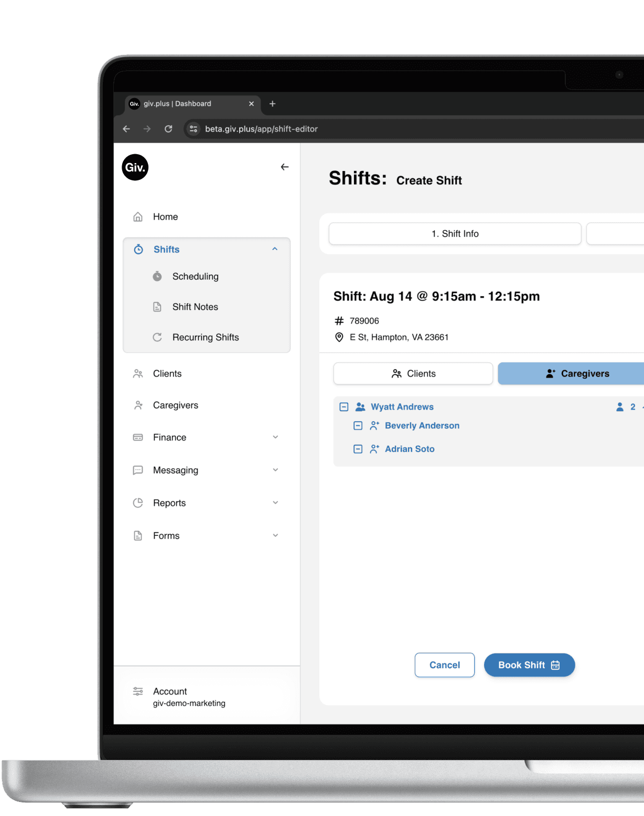Click the location pin next to Hampton address
644x816 pixels.
point(339,337)
